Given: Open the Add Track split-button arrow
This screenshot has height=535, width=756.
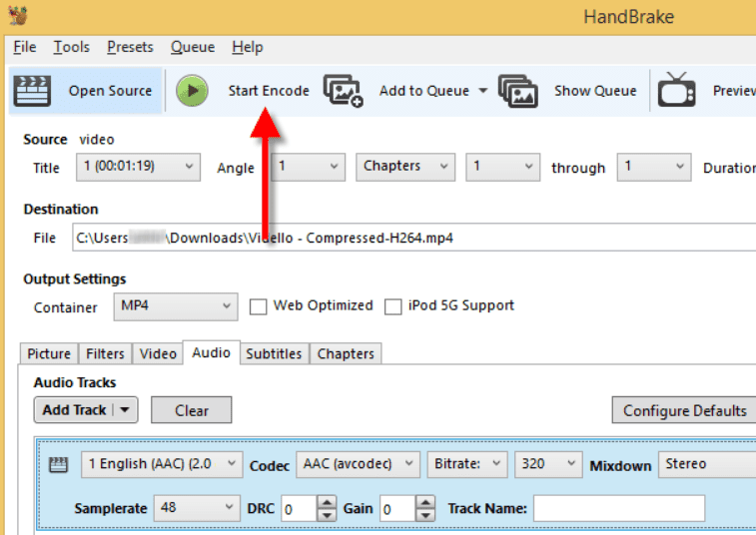Looking at the screenshot, I should [125, 410].
